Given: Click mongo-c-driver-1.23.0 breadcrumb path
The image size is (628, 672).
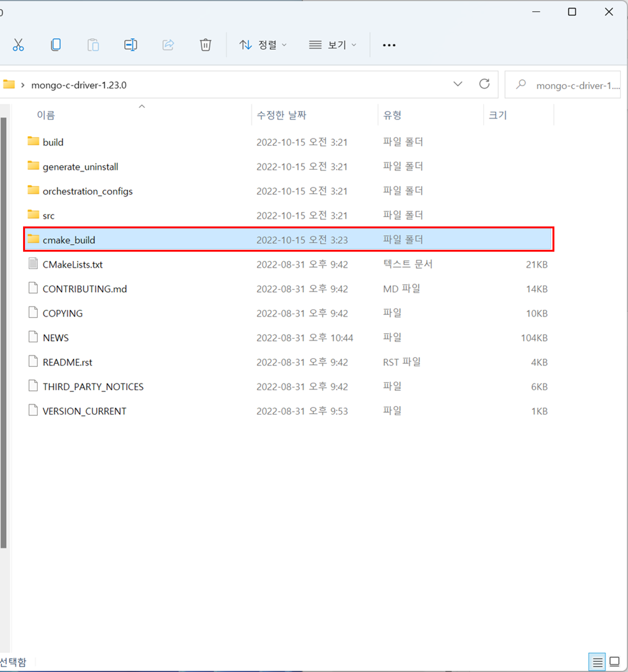Looking at the screenshot, I should pos(79,85).
